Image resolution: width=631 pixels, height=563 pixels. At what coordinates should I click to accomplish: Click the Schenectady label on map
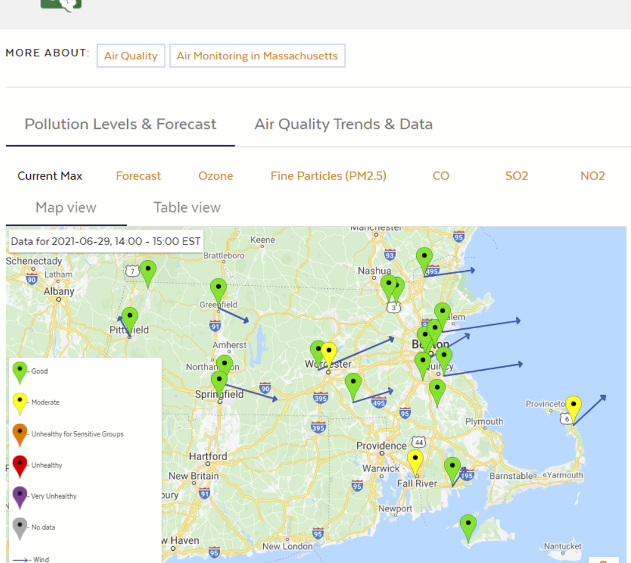tap(34, 261)
